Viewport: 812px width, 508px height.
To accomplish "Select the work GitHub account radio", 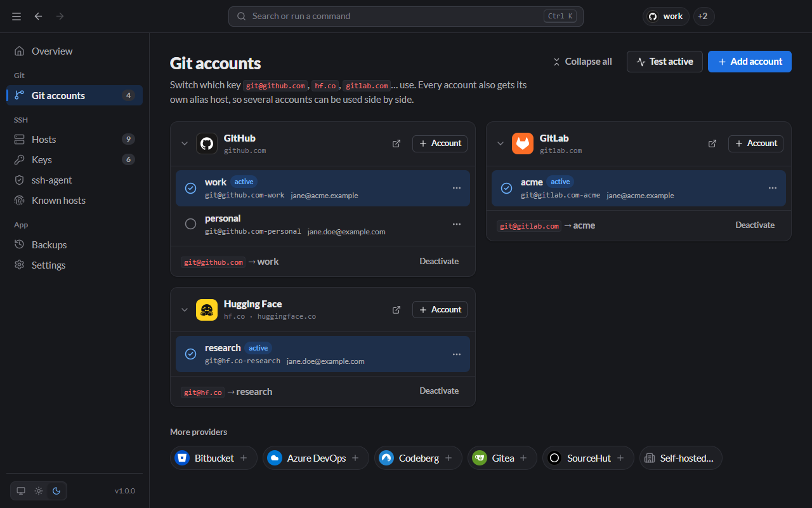I will [190, 188].
